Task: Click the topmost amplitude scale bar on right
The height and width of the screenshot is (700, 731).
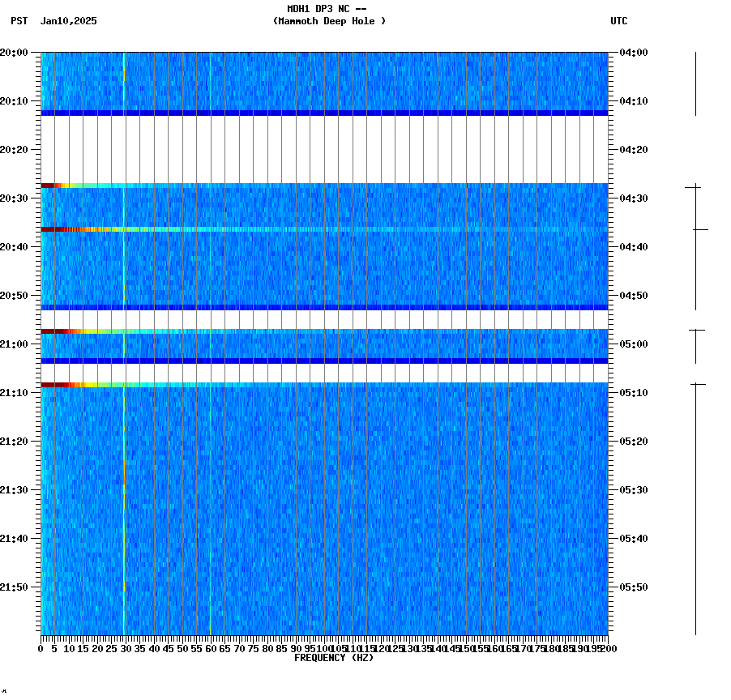Action: click(695, 81)
